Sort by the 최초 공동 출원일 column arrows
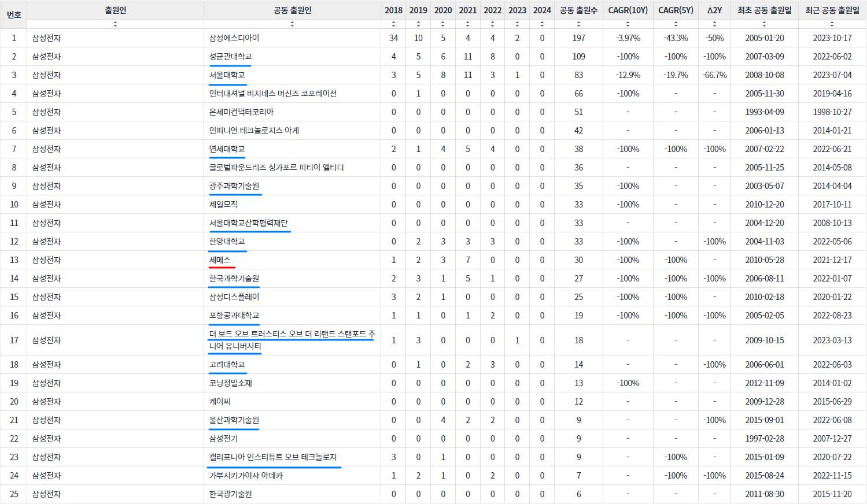The image size is (867, 504). click(x=764, y=24)
